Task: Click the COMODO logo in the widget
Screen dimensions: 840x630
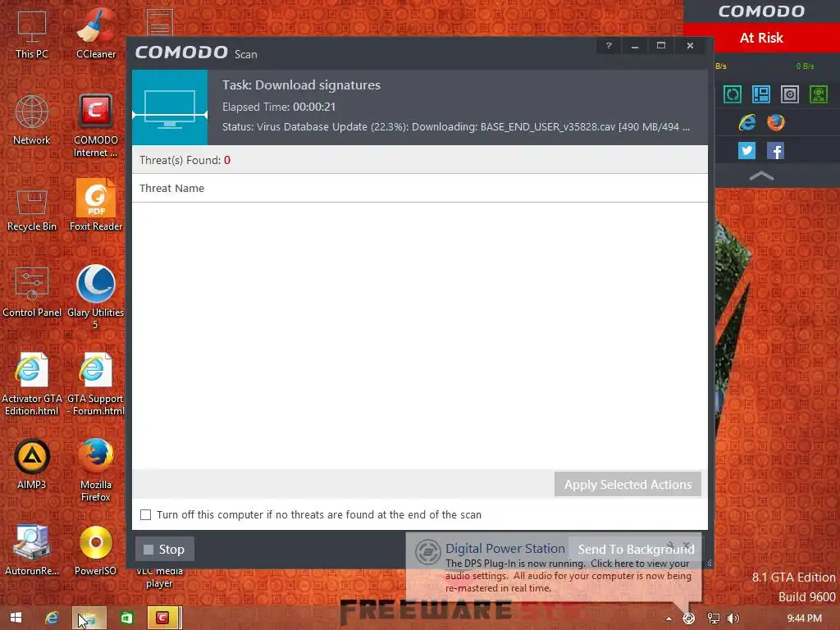Action: coord(761,11)
